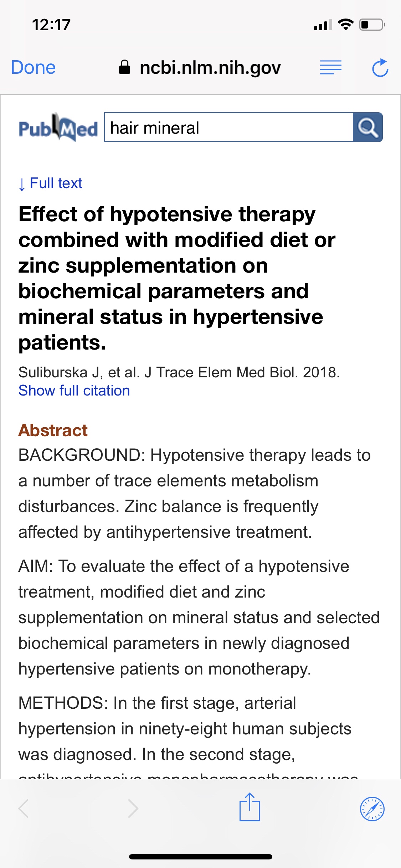Click the "hair mineral" search field
The width and height of the screenshot is (401, 868).
pyautogui.click(x=228, y=128)
